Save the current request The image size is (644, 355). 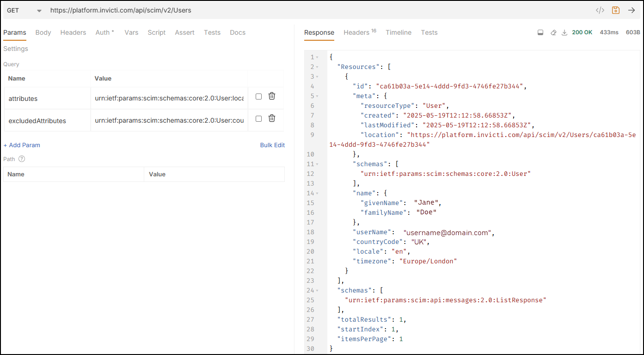point(615,10)
